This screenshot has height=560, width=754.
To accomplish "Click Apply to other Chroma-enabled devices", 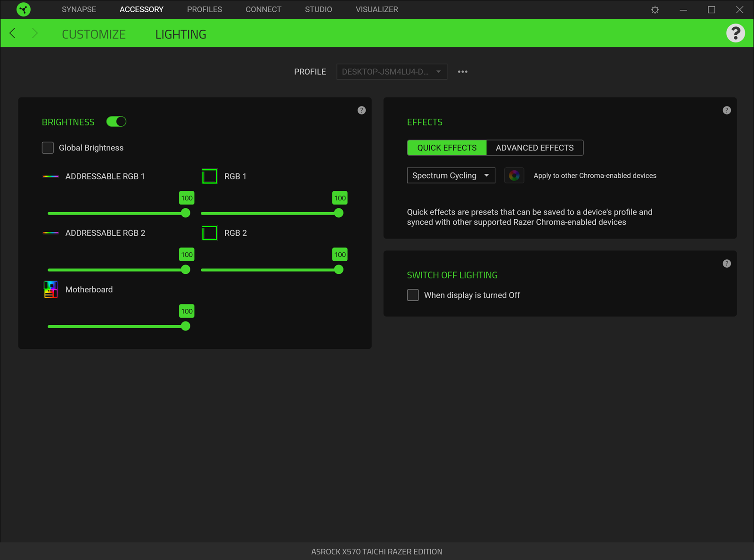I will [595, 175].
